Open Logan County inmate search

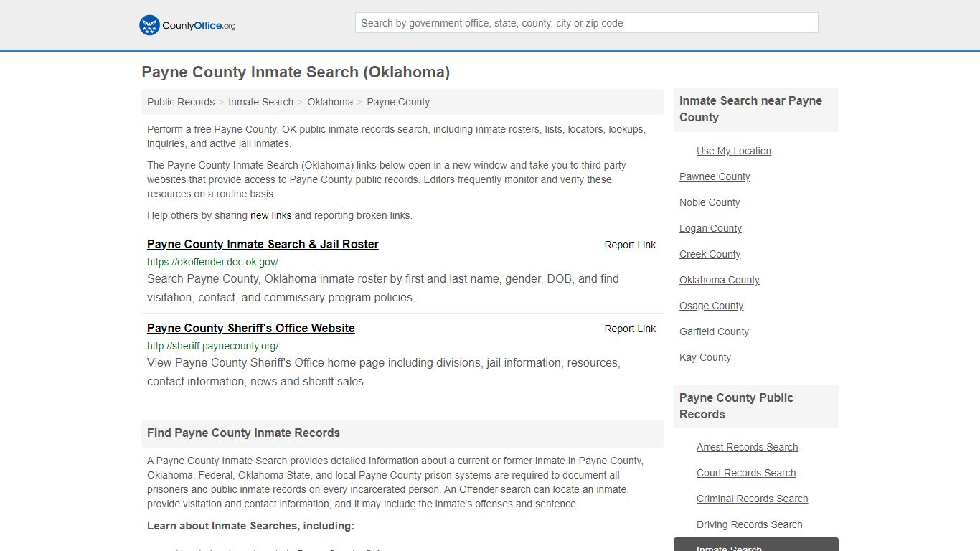point(710,228)
